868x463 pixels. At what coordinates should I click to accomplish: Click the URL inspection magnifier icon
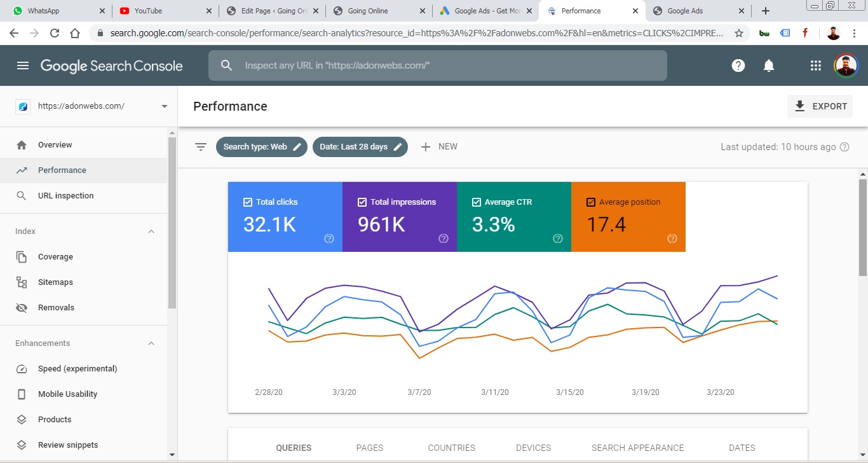22,196
